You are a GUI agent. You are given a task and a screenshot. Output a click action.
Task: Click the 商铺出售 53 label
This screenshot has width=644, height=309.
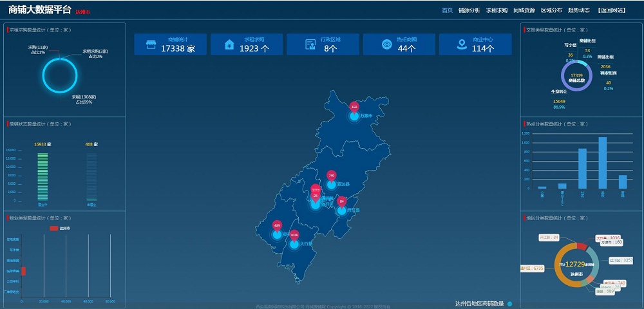587,48
